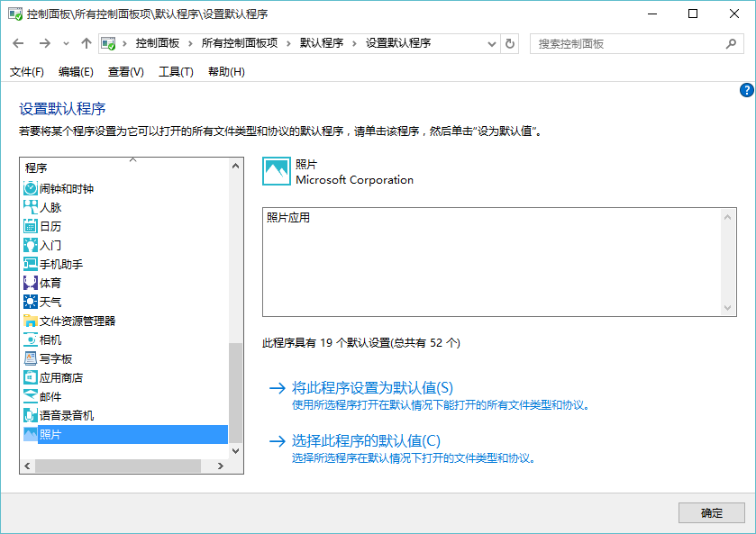This screenshot has width=756, height=534.
Task: Open help via the blue question mark icon
Action: point(746,90)
